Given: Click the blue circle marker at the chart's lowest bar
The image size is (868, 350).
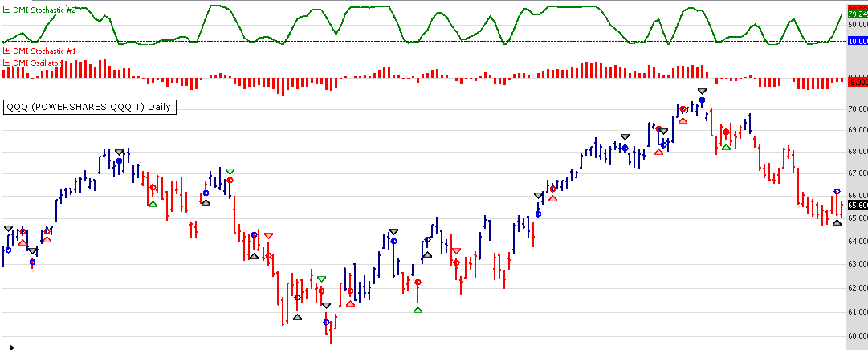Looking at the screenshot, I should click(x=326, y=322).
